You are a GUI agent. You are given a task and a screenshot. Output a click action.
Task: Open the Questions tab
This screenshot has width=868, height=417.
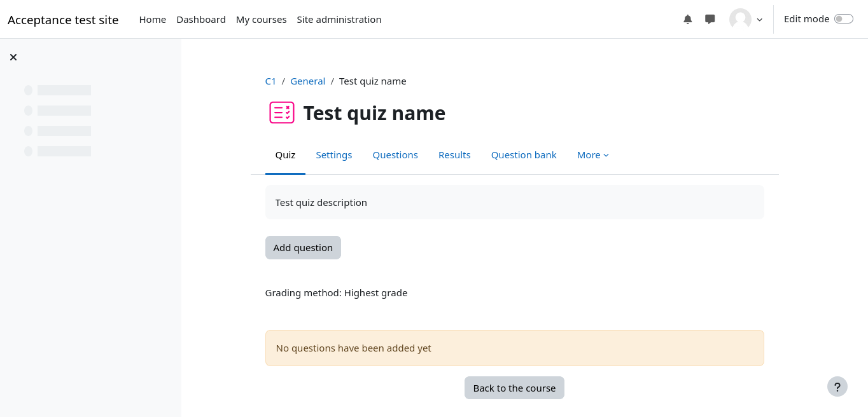click(x=395, y=155)
